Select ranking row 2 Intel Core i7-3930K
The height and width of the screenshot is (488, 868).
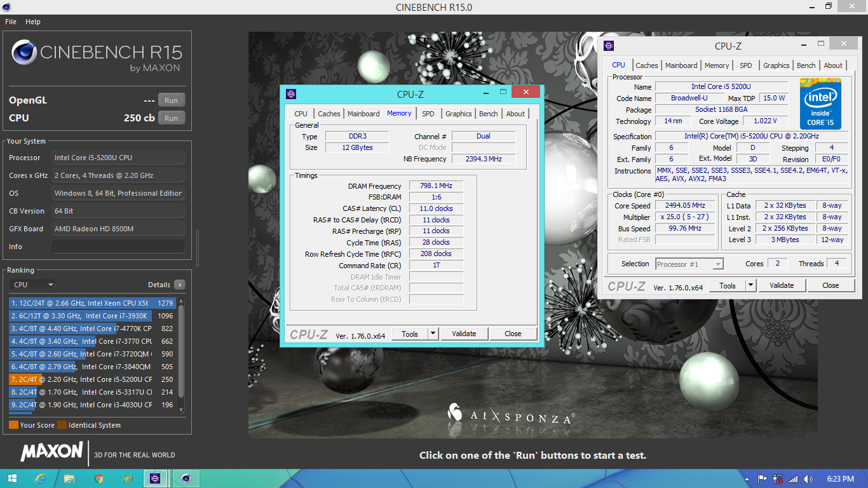pyautogui.click(x=92, y=316)
